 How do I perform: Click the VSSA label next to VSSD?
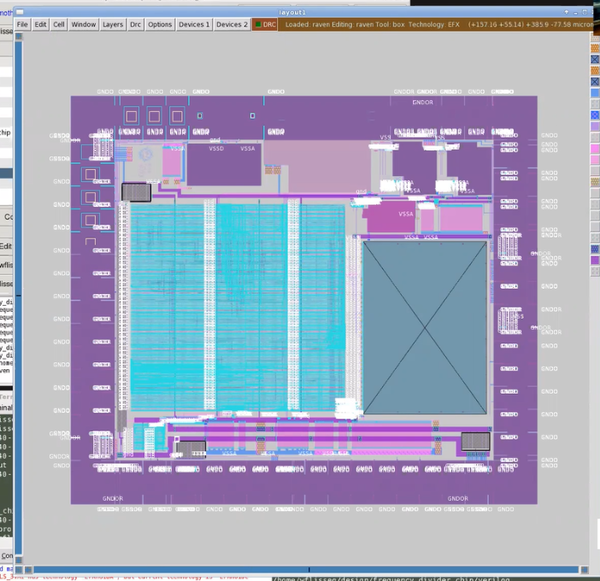point(248,149)
